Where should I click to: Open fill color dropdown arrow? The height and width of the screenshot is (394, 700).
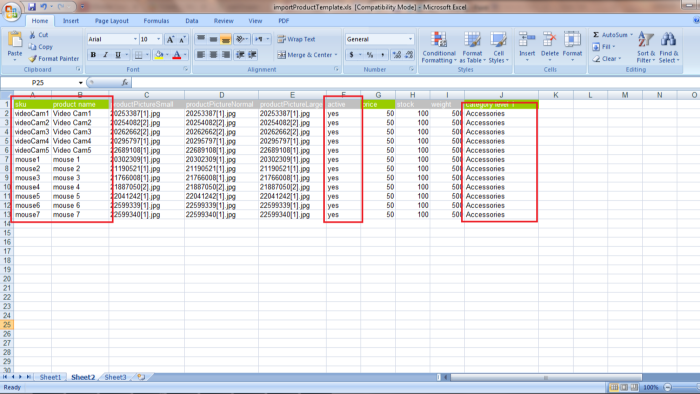167,55
